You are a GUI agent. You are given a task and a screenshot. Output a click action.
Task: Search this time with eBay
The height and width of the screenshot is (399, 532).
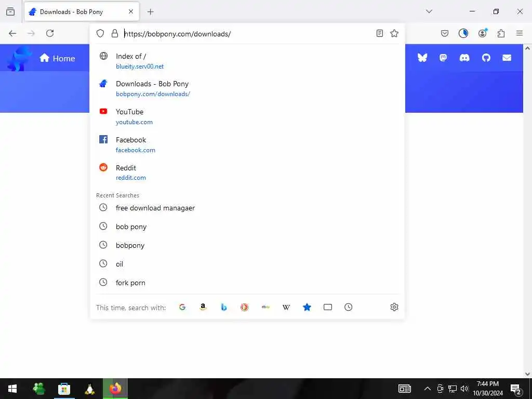tap(265, 307)
